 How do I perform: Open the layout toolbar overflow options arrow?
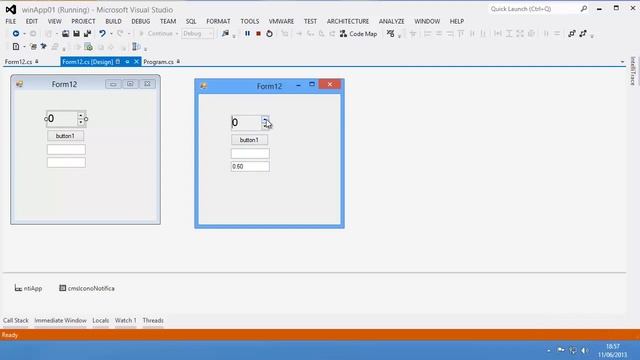[x=592, y=36]
